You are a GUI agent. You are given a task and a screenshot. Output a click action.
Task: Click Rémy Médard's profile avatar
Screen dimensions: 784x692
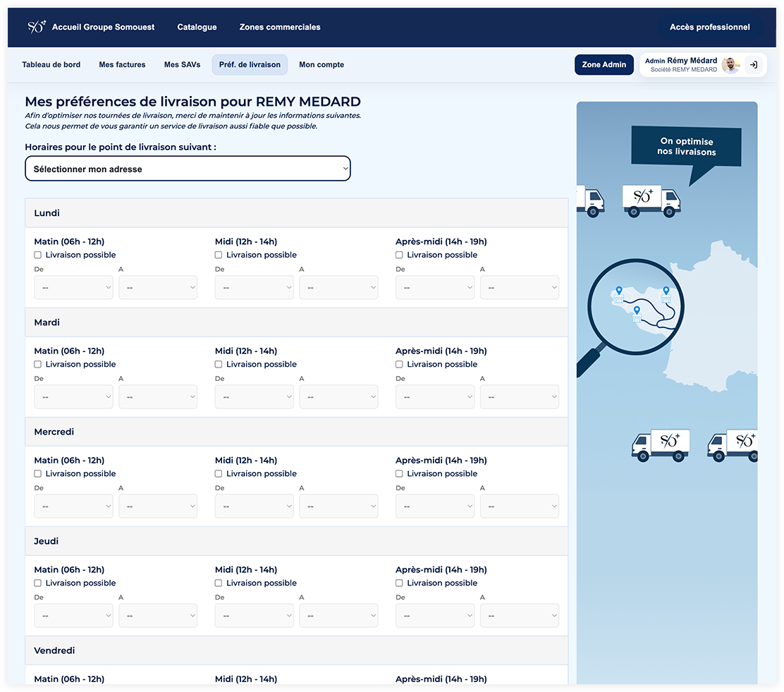pos(730,65)
